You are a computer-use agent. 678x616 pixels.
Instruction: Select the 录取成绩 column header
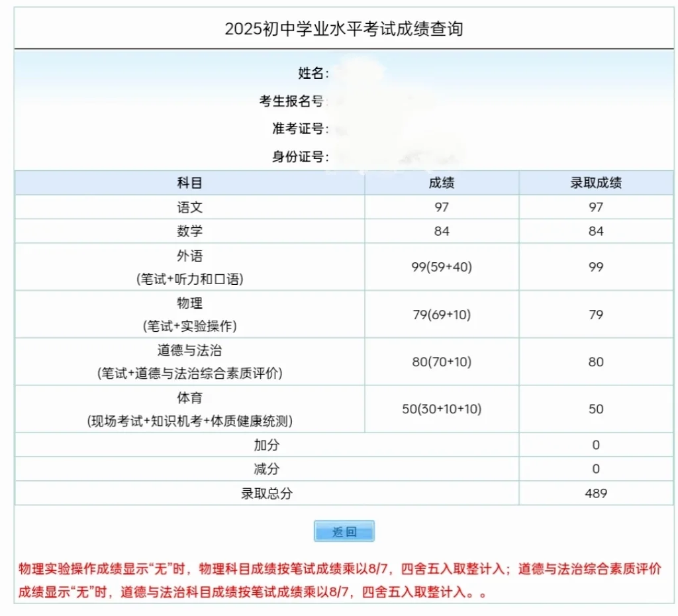pos(595,183)
